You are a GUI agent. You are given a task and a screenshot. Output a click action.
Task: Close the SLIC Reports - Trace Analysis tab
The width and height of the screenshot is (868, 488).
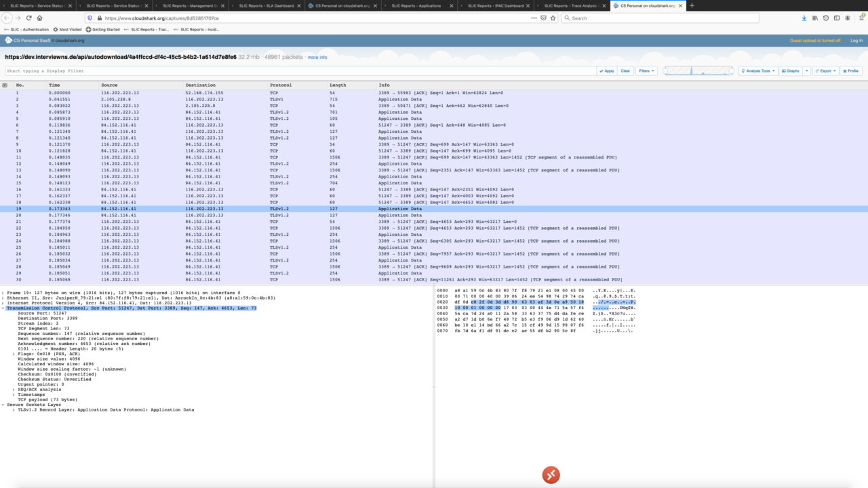[x=605, y=5]
